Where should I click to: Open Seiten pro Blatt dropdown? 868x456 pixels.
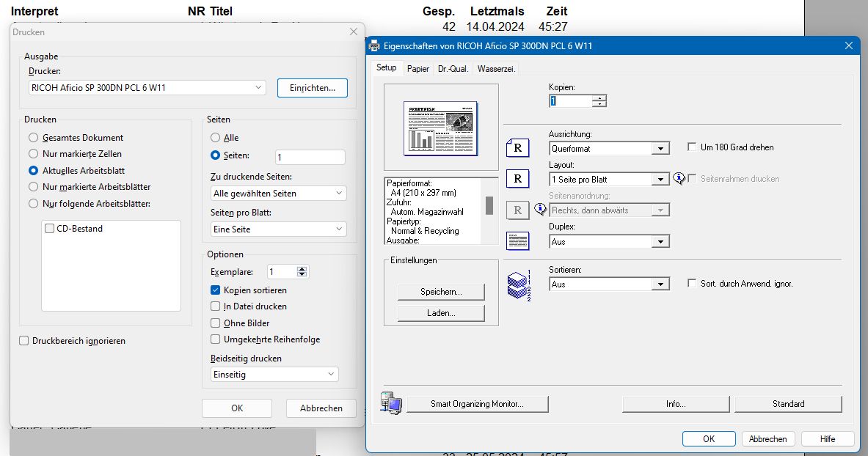(x=278, y=229)
